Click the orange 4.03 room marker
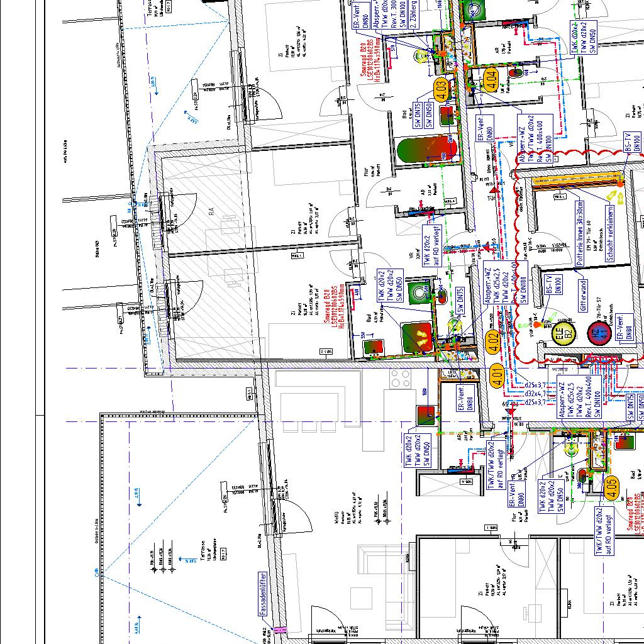Screen dimensions: 644x644 tap(441, 90)
